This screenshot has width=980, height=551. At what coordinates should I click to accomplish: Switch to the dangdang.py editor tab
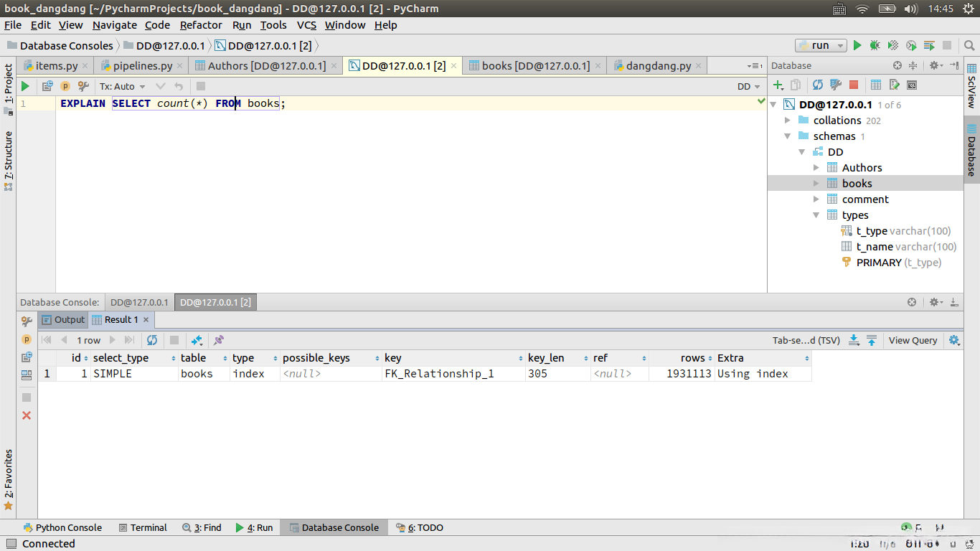tap(658, 65)
